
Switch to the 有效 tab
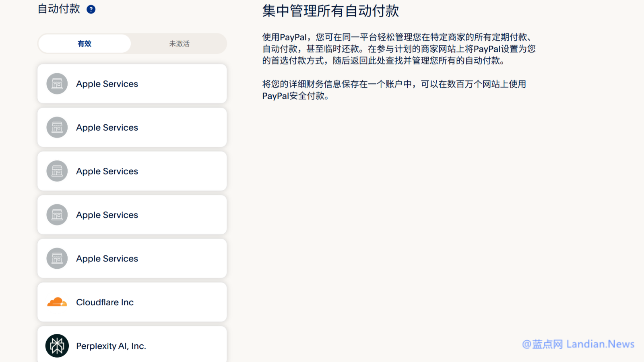point(85,43)
